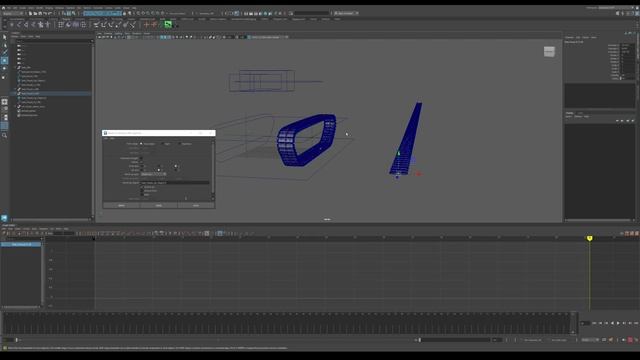Select Start radio in motion path options
Viewport: 640px width, 360px height.
(x=162, y=144)
